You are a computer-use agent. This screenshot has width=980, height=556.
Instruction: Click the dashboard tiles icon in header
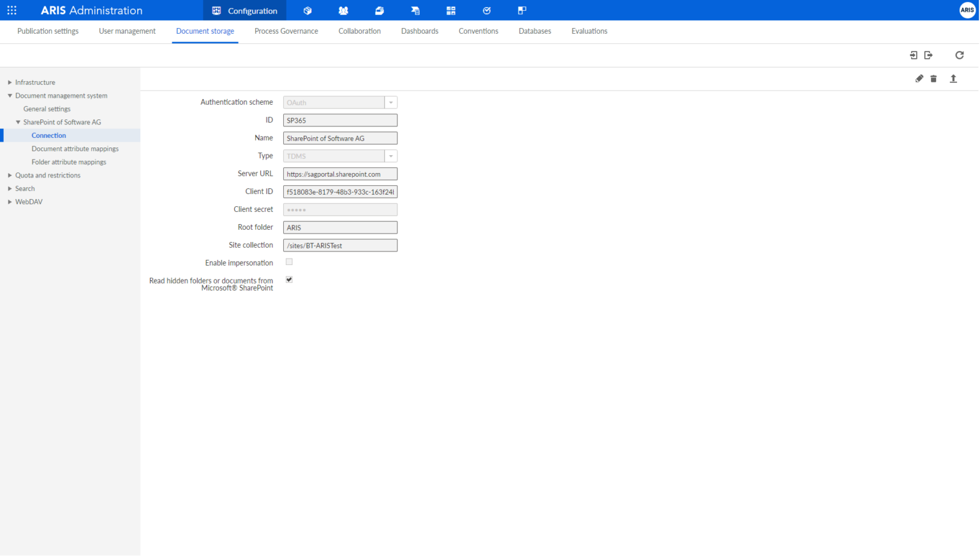tap(451, 11)
